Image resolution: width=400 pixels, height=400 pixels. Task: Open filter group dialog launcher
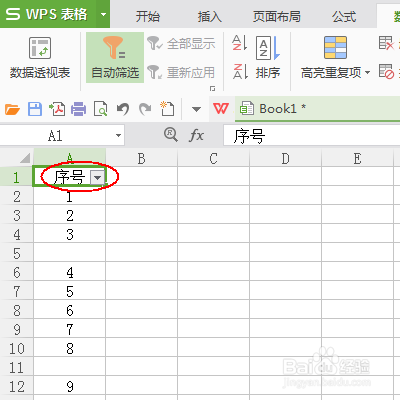[x=212, y=88]
